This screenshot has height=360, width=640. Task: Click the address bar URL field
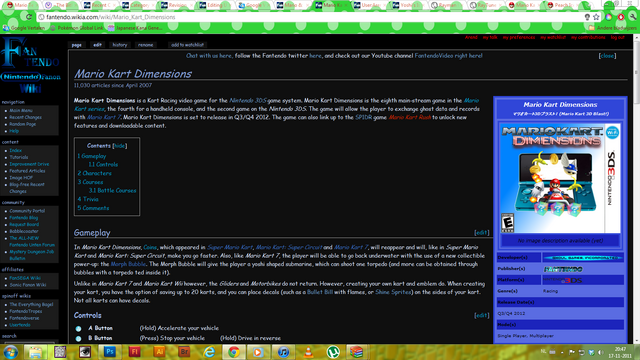[x=310, y=17]
